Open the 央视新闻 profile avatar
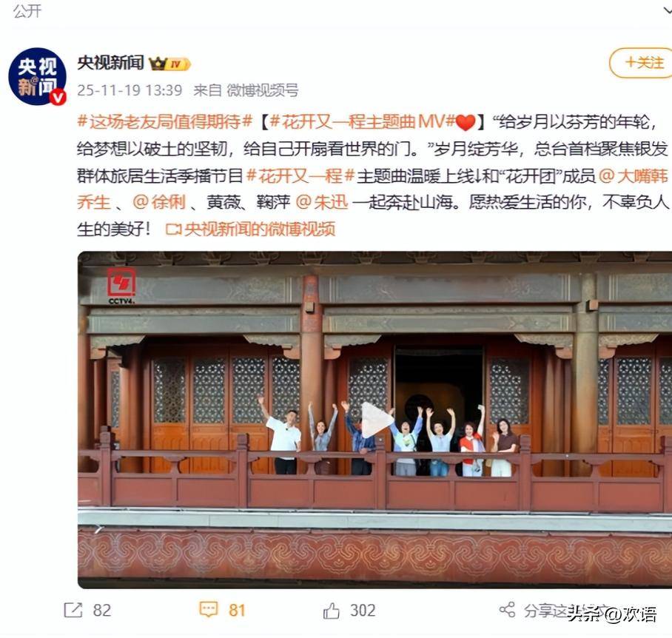672x638 pixels. (x=37, y=76)
